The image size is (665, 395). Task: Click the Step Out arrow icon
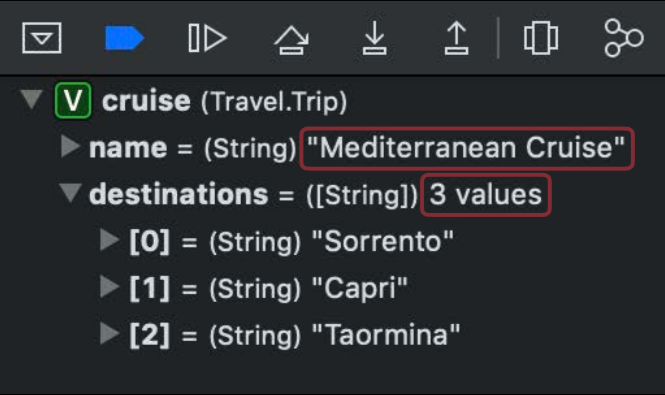click(456, 39)
